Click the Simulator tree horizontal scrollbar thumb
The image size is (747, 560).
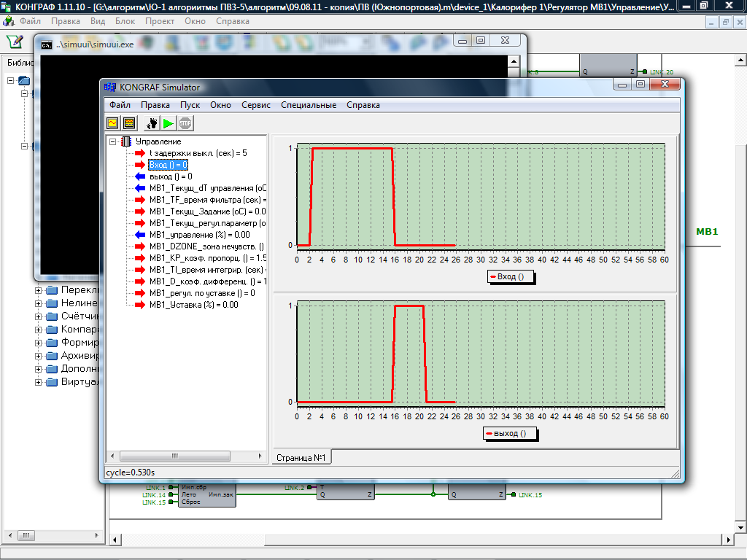175,456
